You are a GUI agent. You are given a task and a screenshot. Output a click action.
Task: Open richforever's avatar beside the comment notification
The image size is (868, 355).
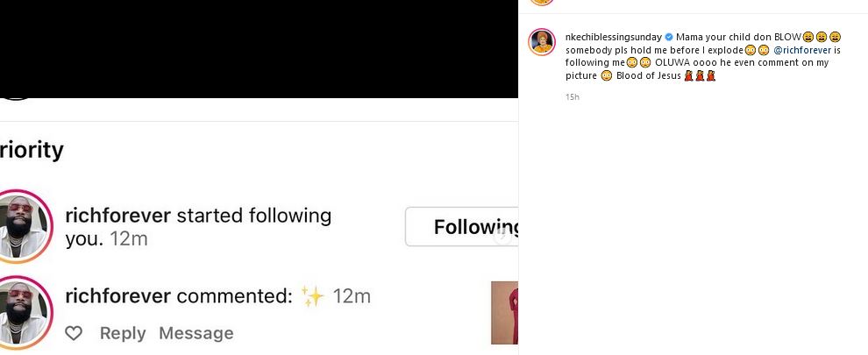pos(25,311)
